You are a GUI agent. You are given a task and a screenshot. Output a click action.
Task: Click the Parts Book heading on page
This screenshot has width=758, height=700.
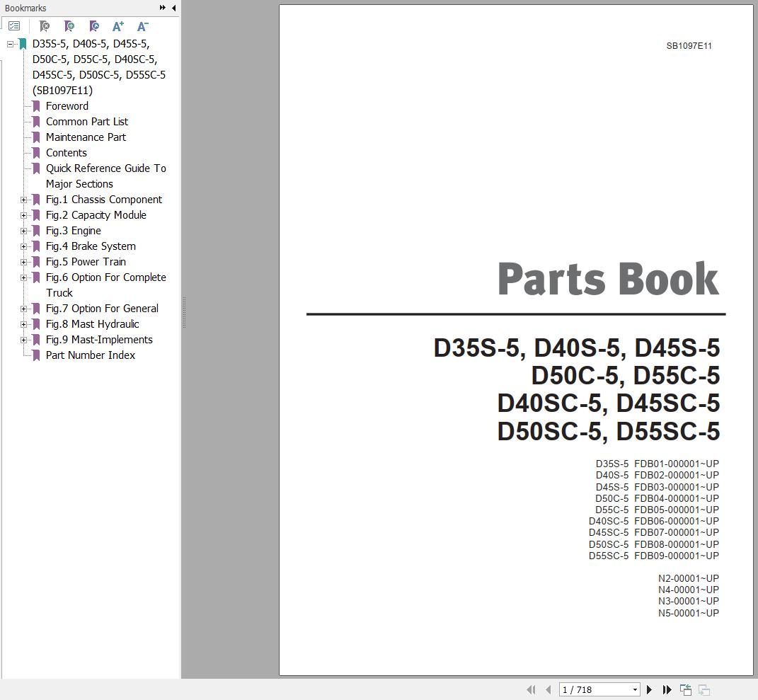click(x=609, y=278)
